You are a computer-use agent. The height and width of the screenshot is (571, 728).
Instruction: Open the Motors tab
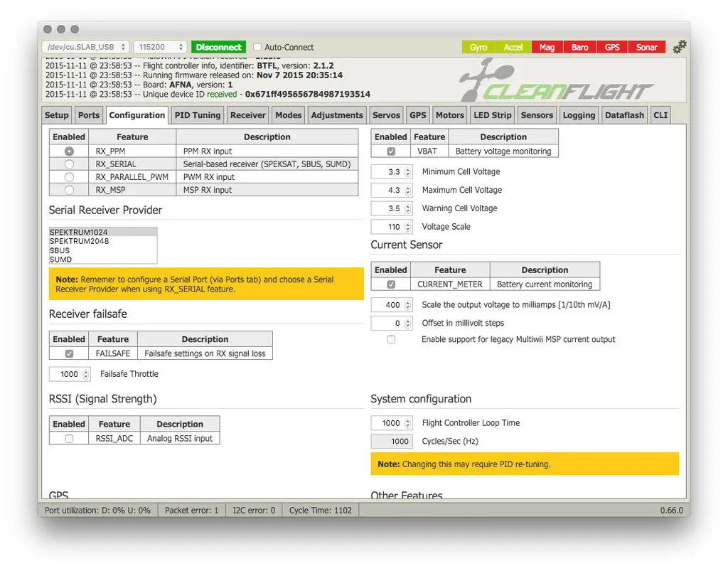pyautogui.click(x=449, y=115)
